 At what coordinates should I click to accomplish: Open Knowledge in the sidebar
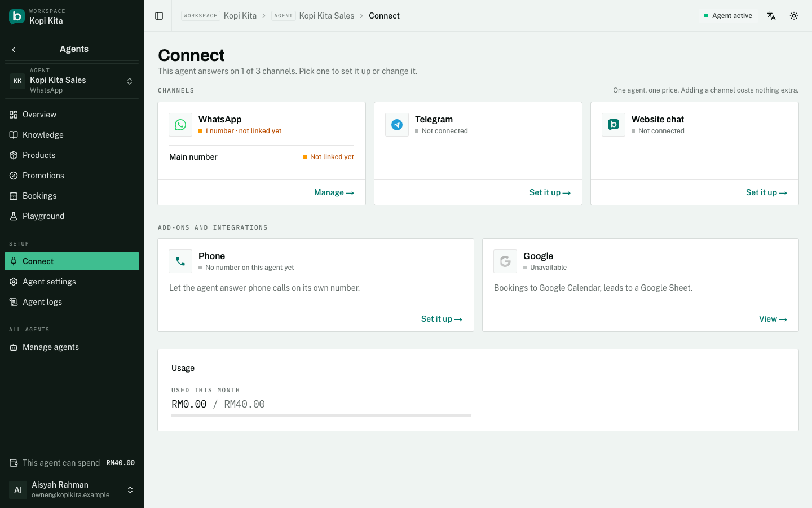pyautogui.click(x=72, y=135)
